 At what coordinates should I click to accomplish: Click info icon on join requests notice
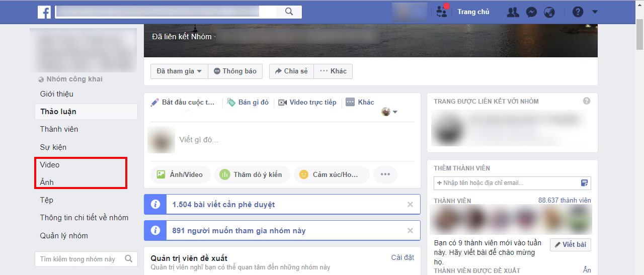coord(155,231)
